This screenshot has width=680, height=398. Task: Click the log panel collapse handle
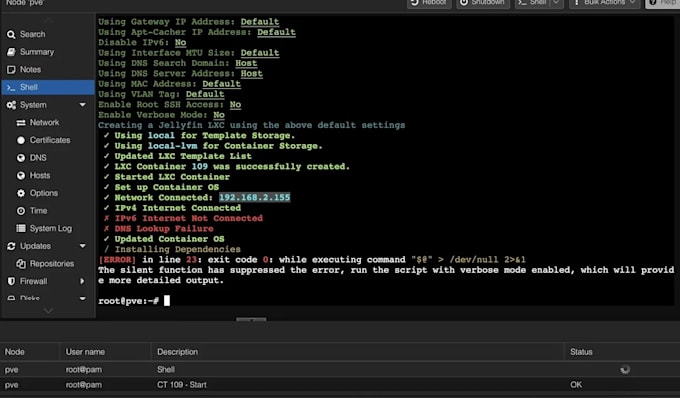(x=251, y=320)
